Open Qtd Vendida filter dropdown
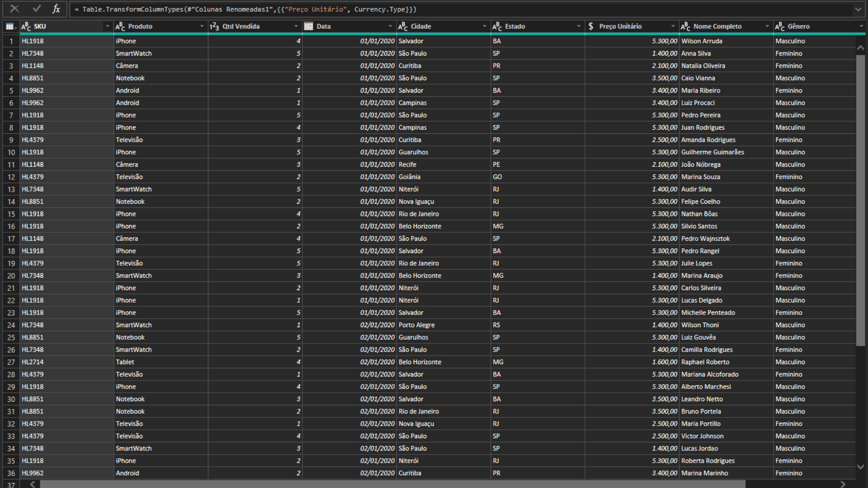Image resolution: width=868 pixels, height=488 pixels. [x=296, y=27]
